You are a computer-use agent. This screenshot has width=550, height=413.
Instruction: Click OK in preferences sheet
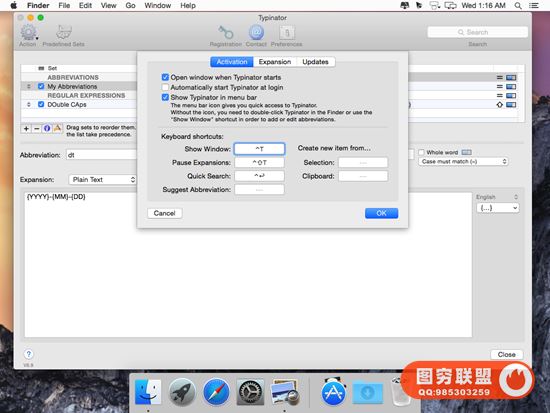(381, 213)
